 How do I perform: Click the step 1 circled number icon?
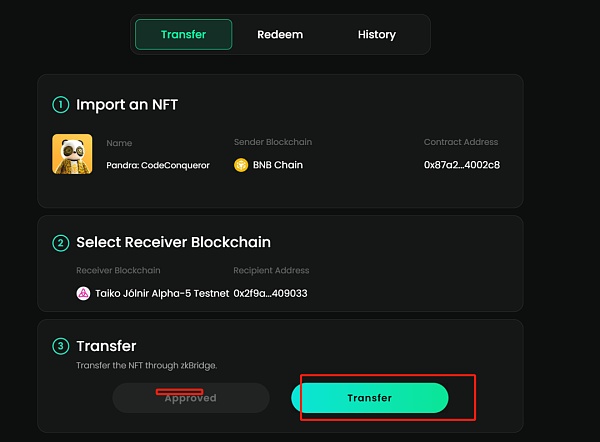tap(59, 104)
